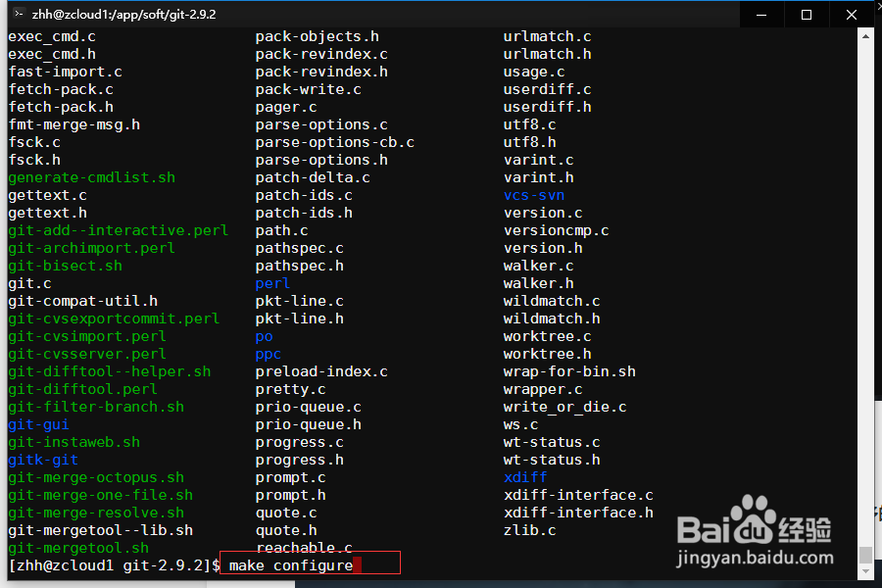Screen dimensions: 882x588
Task: Click file name 'wt-status.c'
Action: click(x=552, y=442)
